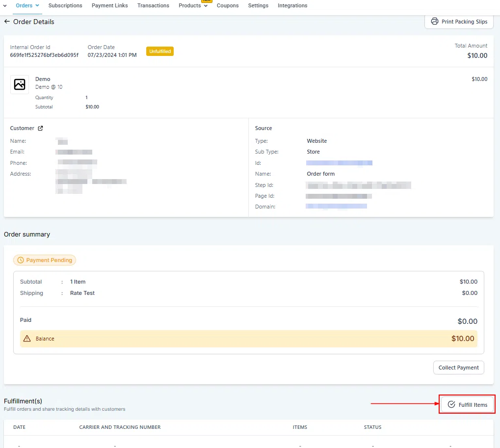Select the Orders tab label
This screenshot has height=448, width=500.
[x=24, y=5]
